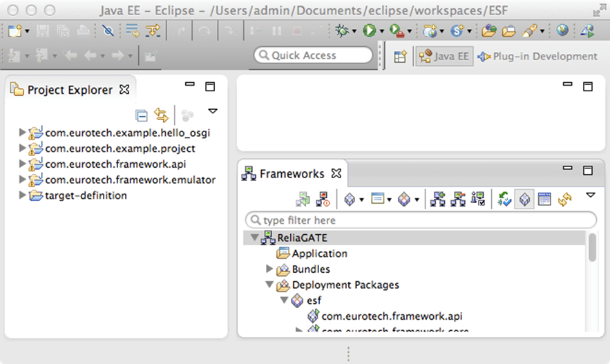Click the Run External Tools icon
This screenshot has height=364, width=610.
tap(397, 30)
